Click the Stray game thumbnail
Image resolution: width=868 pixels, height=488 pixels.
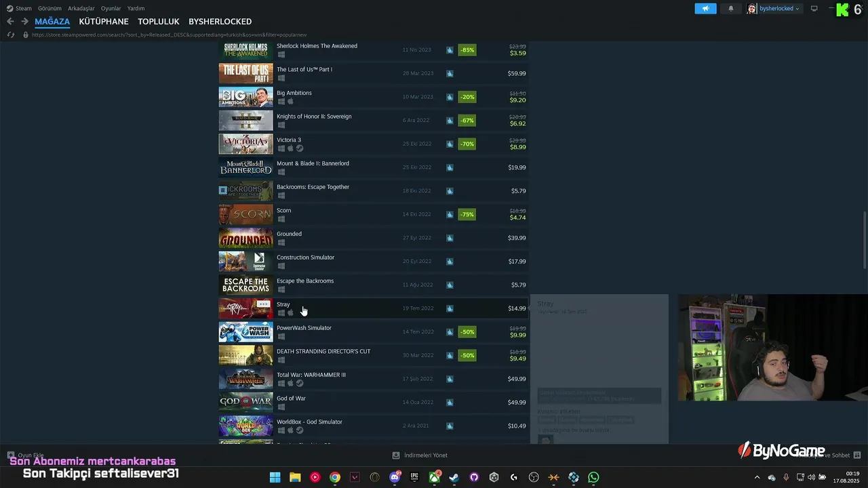point(245,308)
